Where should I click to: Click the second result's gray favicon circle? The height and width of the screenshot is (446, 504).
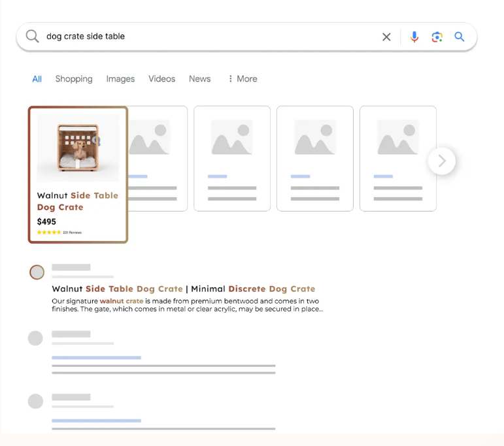[x=35, y=338]
